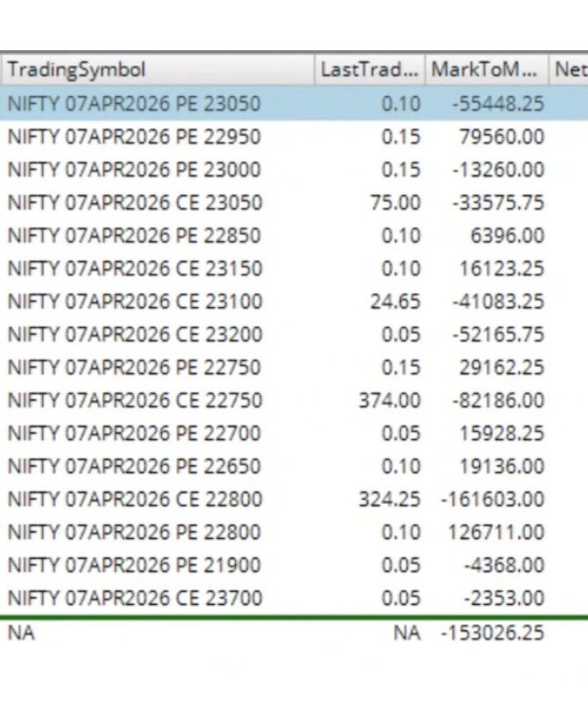Click MTM value -161603.00
Screen dimensions: 588x703
493,500
